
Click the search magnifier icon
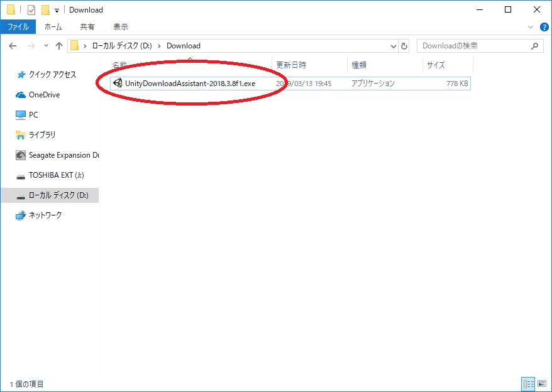tap(534, 46)
